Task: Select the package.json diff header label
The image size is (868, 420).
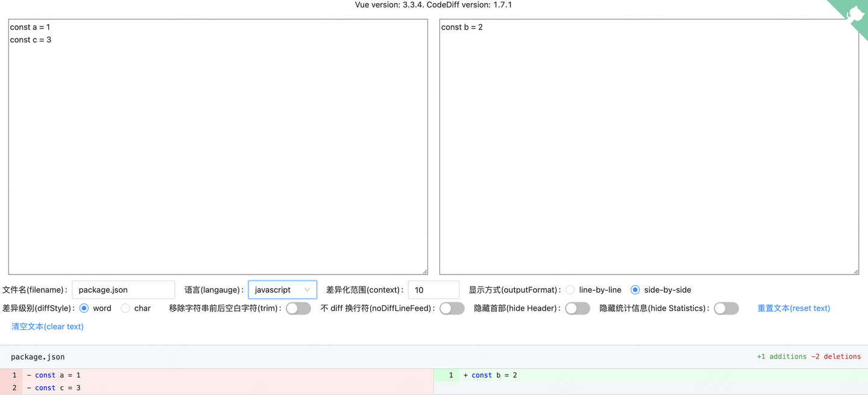Action: point(37,357)
